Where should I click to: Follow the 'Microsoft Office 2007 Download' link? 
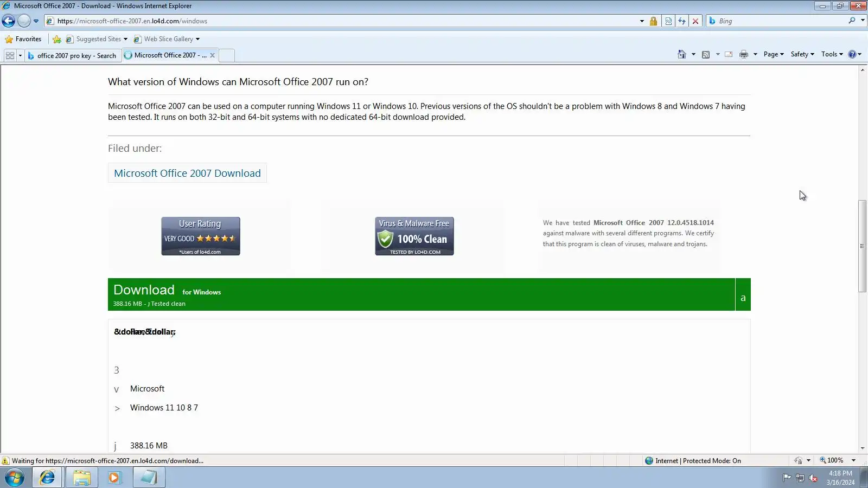click(x=187, y=174)
